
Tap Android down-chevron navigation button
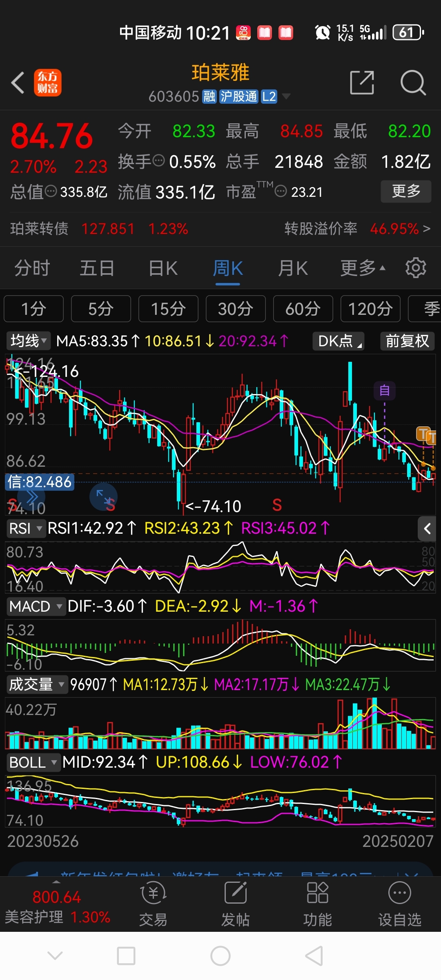point(55,955)
